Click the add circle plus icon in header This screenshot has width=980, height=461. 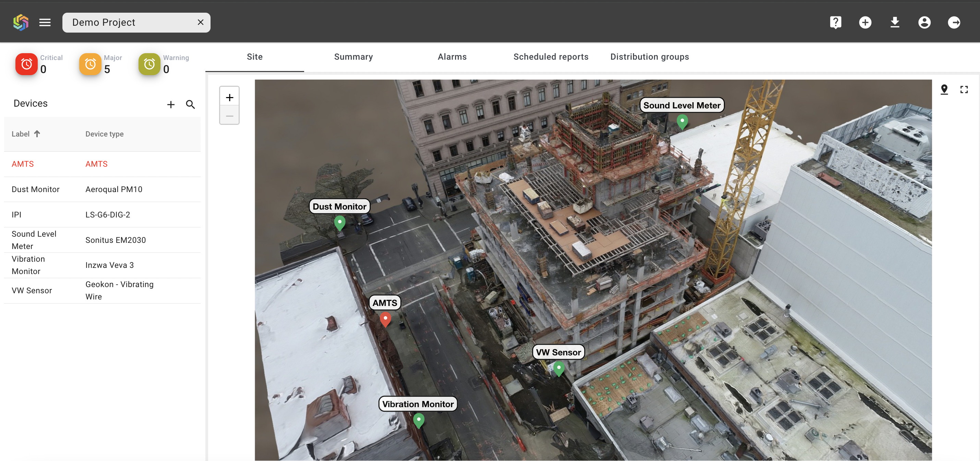[865, 22]
